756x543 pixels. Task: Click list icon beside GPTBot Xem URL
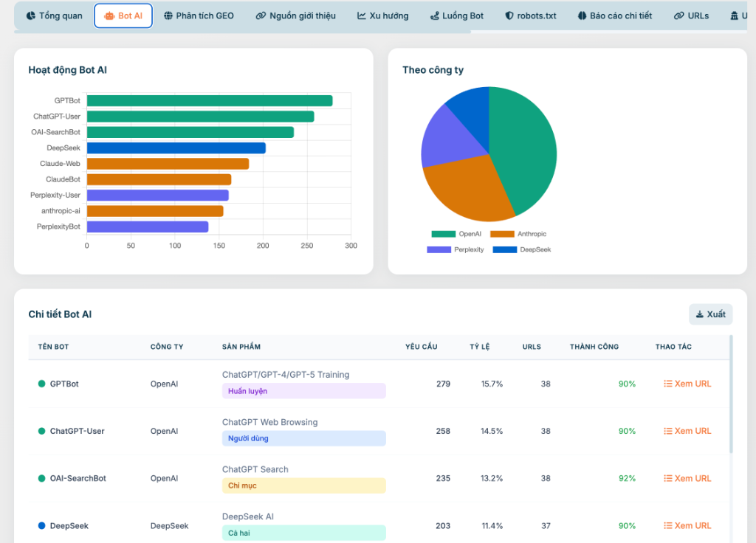pos(667,384)
